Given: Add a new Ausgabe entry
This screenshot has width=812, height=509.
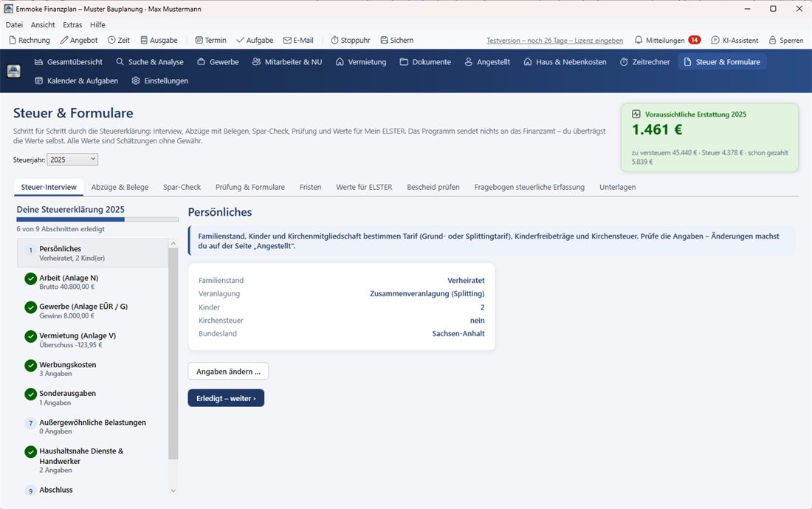Looking at the screenshot, I should [159, 40].
